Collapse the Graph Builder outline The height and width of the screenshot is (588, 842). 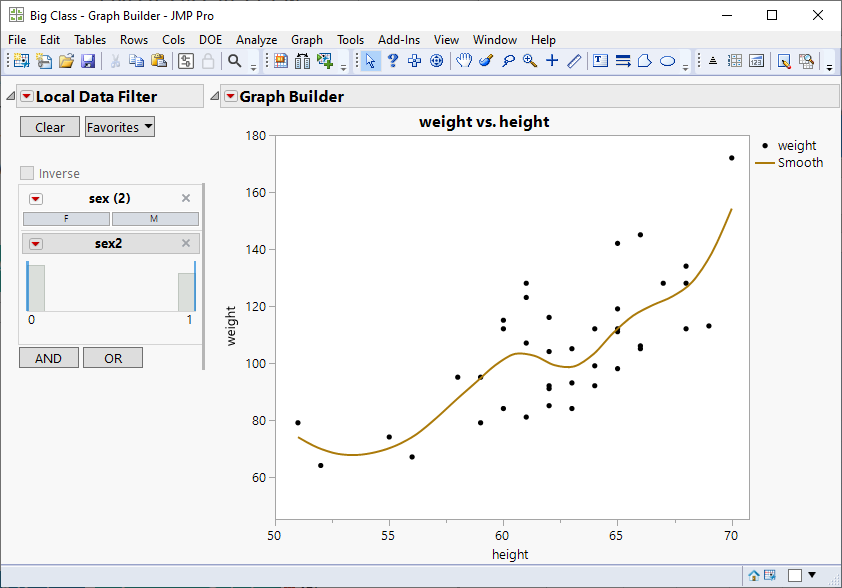(x=214, y=97)
